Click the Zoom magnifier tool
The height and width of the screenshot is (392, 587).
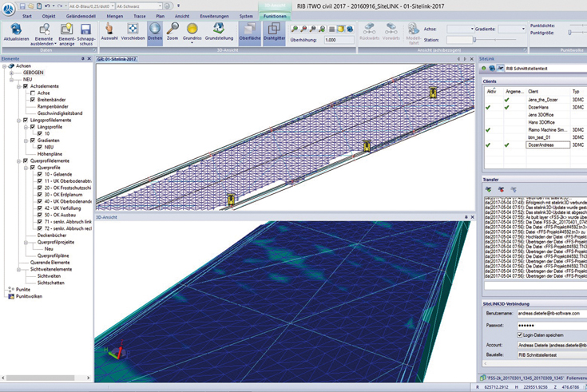click(x=173, y=30)
